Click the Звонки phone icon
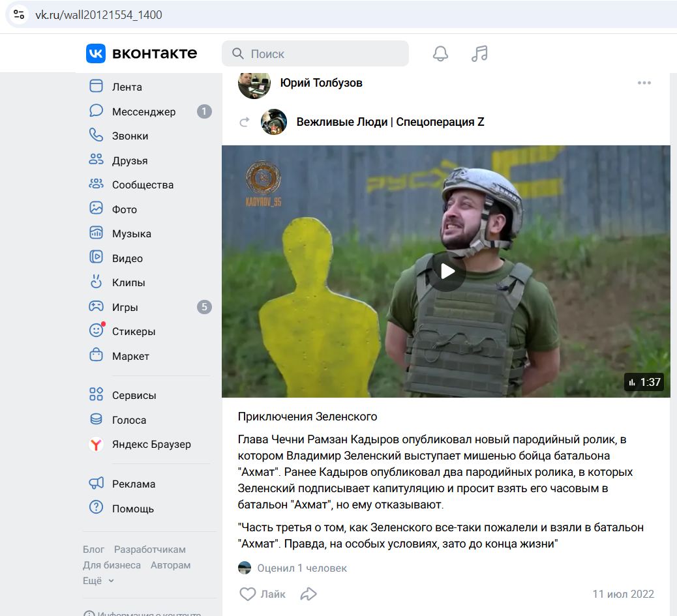The height and width of the screenshot is (616, 677). pos(96,135)
